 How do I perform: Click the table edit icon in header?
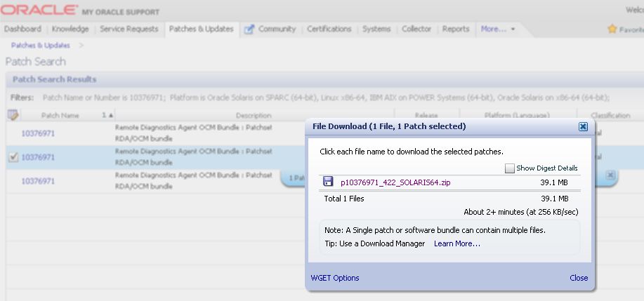[x=13, y=115]
